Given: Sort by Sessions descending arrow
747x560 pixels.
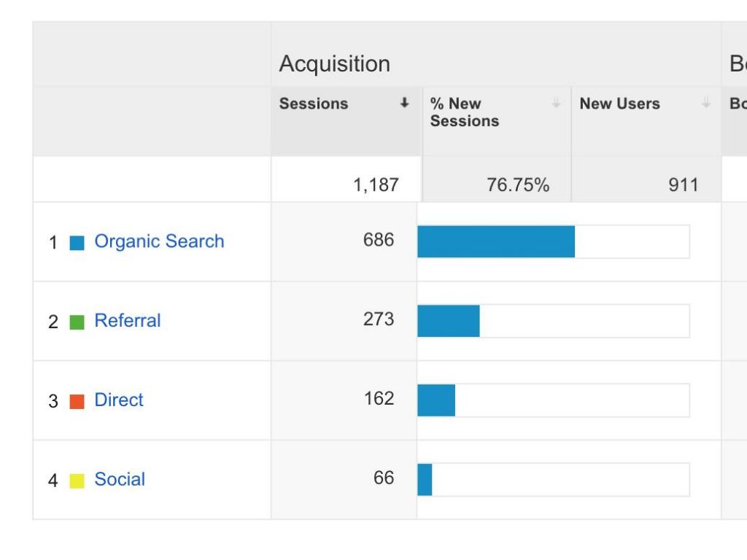Looking at the screenshot, I should 404,104.
